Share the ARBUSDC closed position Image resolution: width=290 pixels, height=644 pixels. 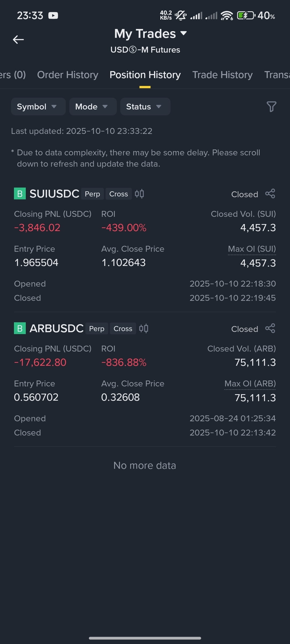point(270,328)
